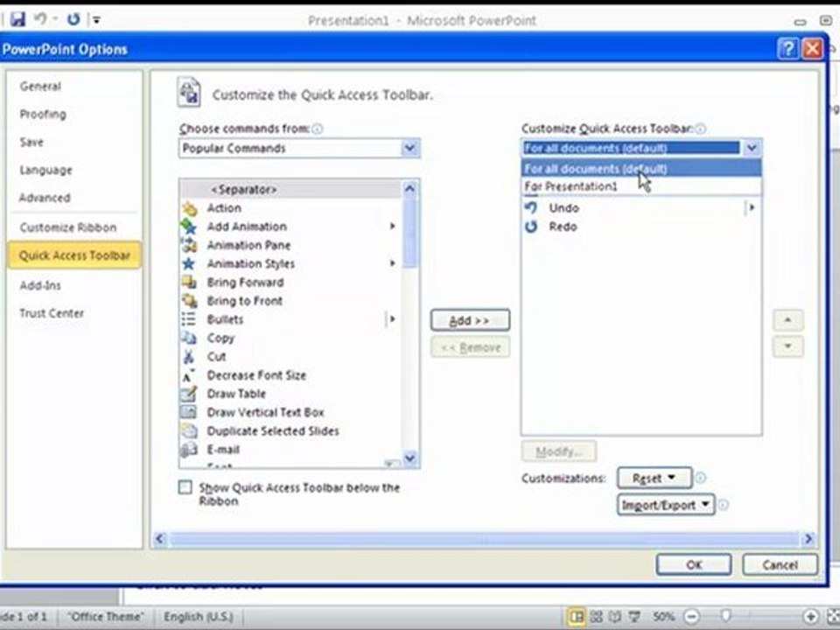This screenshot has width=840, height=630.
Task: Select the Bring to Front icon
Action: click(189, 301)
